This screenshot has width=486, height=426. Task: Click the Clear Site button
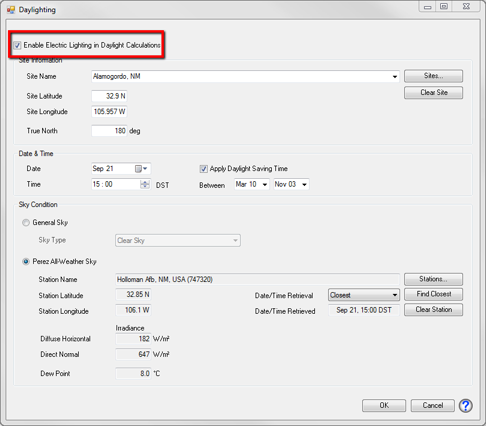(x=433, y=93)
